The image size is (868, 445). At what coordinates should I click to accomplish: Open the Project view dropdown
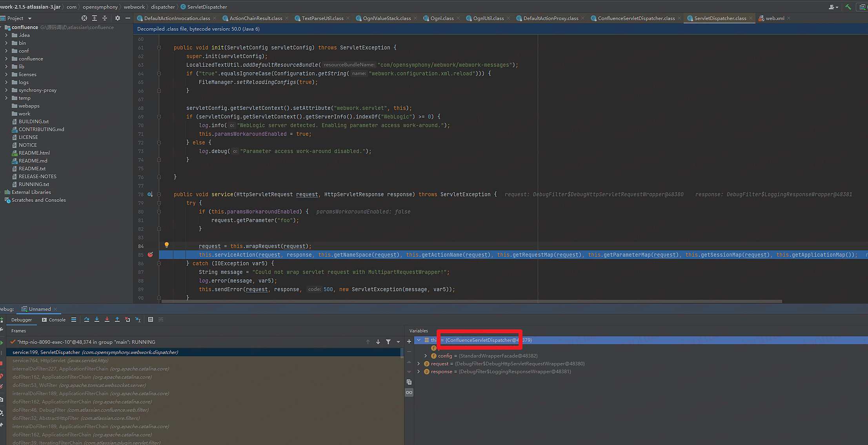(30, 18)
